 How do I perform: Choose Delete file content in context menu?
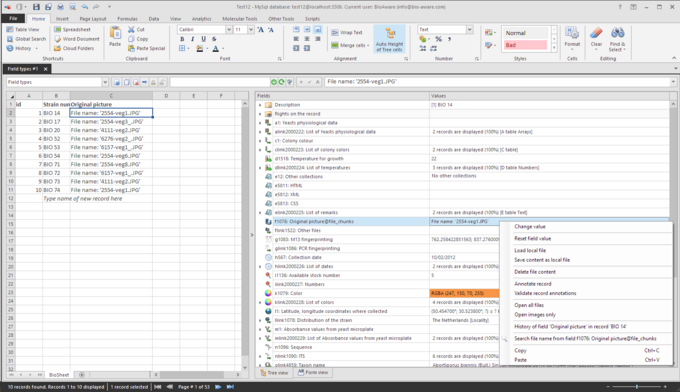tap(535, 272)
